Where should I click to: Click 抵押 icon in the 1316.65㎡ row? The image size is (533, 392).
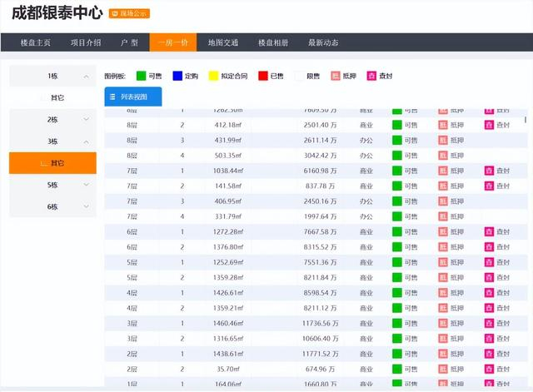tap(443, 339)
